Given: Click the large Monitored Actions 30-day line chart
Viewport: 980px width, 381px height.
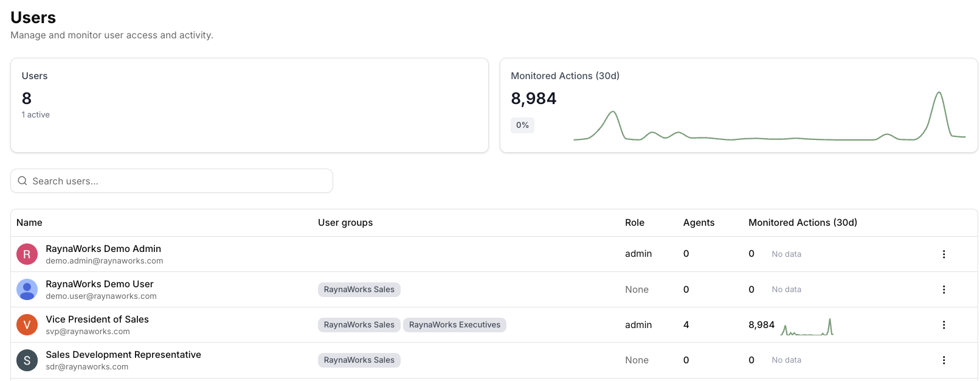Looking at the screenshot, I should 769,116.
